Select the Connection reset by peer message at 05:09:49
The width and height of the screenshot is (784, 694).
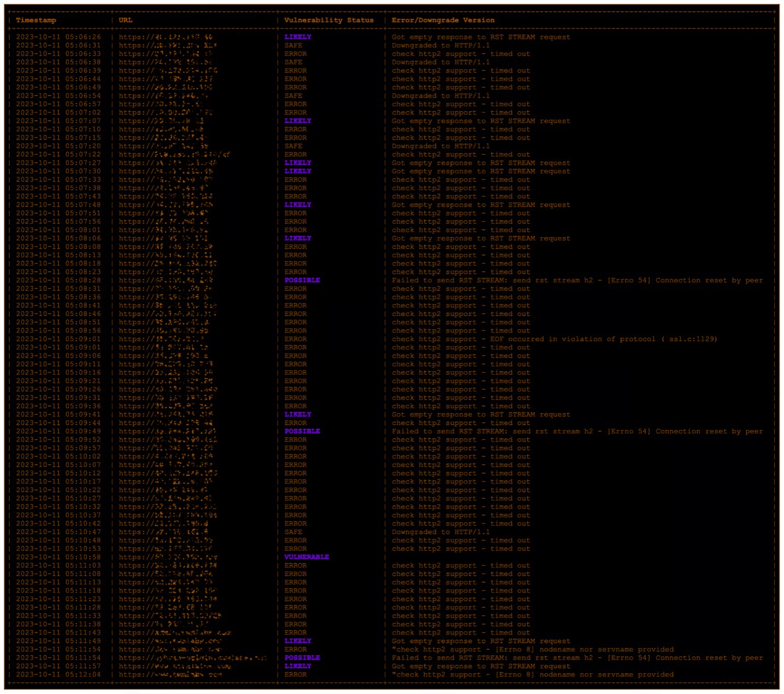click(577, 431)
